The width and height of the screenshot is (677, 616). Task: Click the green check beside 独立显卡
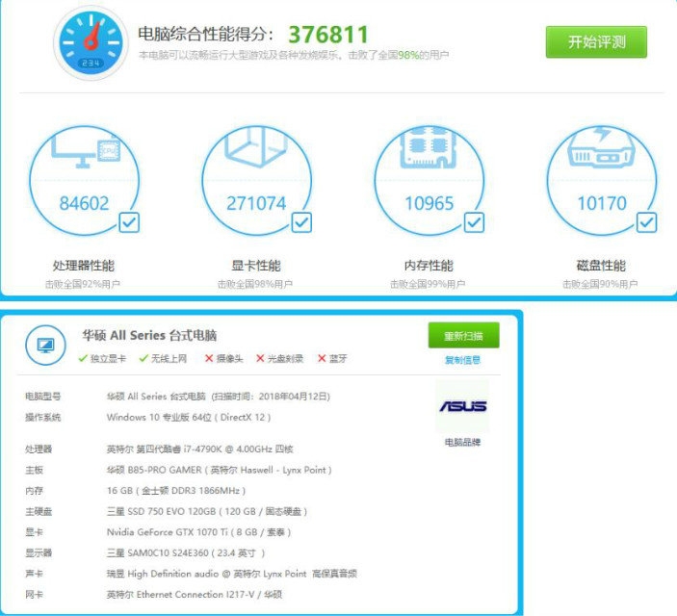point(83,358)
